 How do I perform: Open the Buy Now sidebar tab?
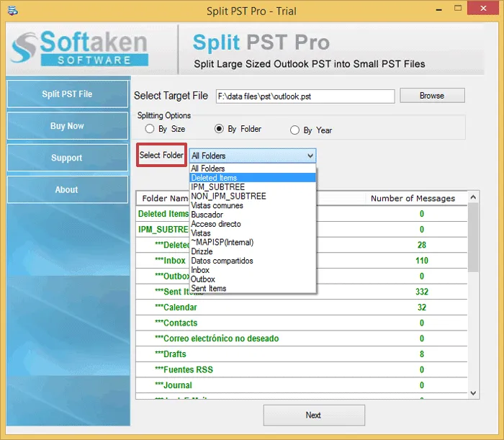point(68,126)
